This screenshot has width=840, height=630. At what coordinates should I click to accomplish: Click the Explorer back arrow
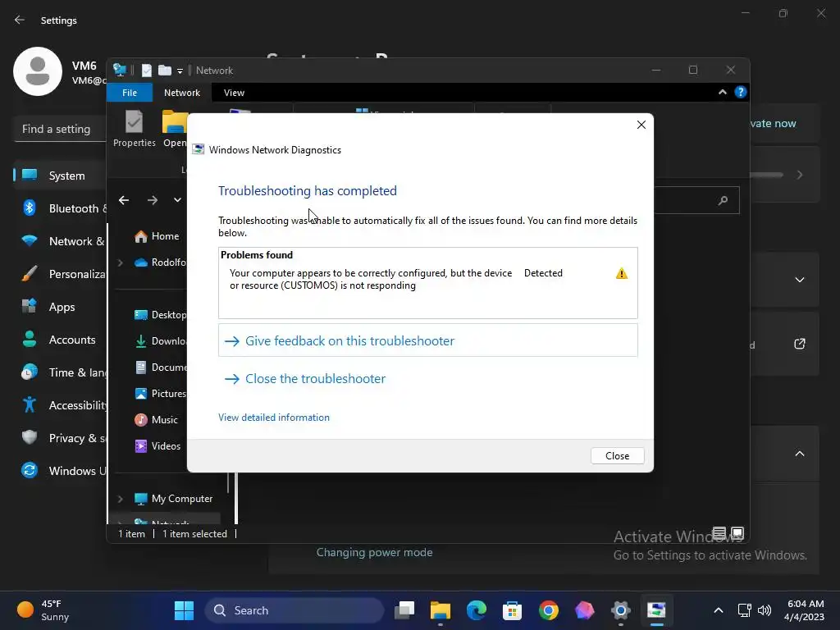pyautogui.click(x=124, y=200)
